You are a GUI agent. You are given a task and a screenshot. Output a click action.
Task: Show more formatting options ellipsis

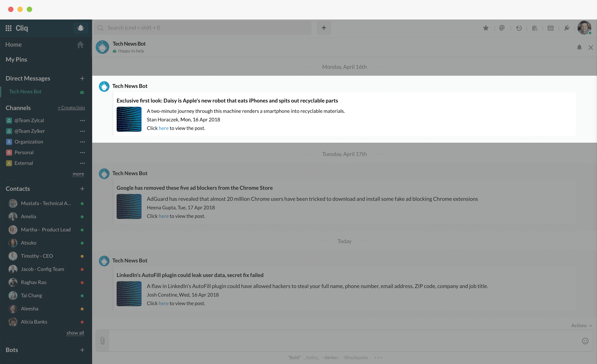point(378,357)
